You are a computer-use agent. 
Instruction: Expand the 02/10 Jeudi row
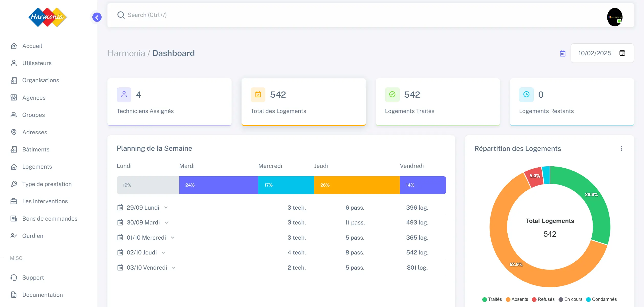click(x=163, y=252)
